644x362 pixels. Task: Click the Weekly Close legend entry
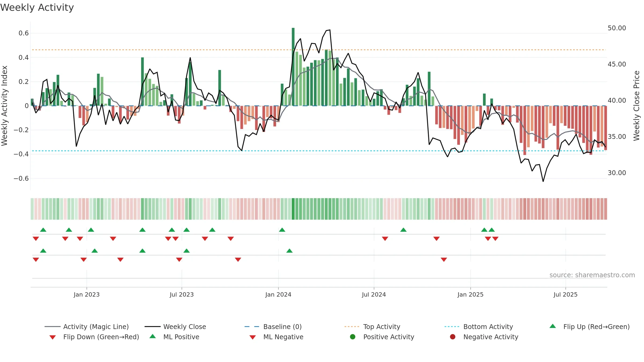[175, 327]
